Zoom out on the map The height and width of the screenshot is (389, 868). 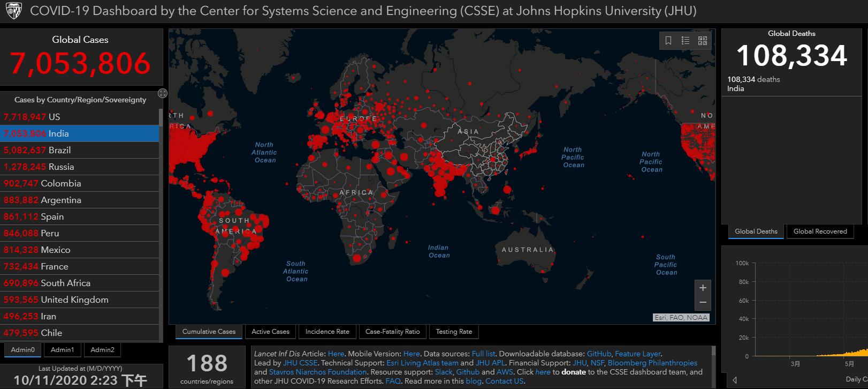703,303
